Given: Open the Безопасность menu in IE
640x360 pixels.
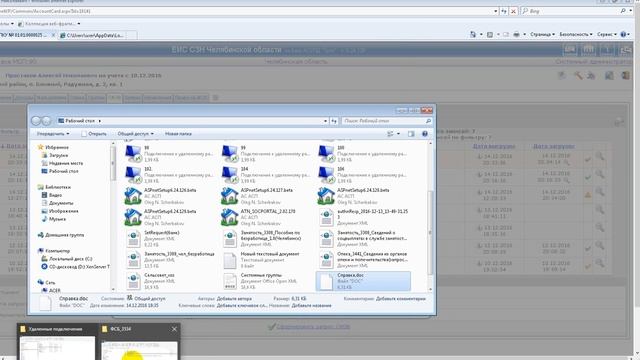Looking at the screenshot, I should tap(576, 35).
